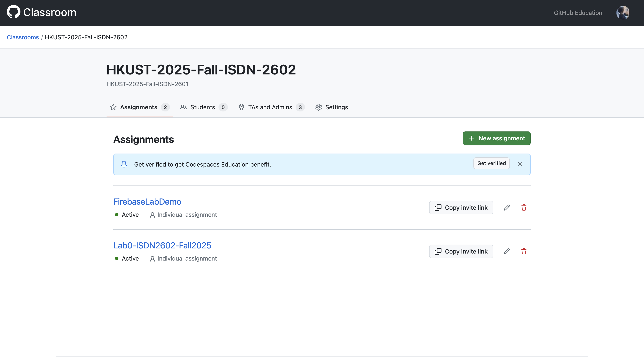The height and width of the screenshot is (362, 644).
Task: Delete Lab0-ISDN2602-Fall2025 with the trash icon
Action: [x=523, y=251]
